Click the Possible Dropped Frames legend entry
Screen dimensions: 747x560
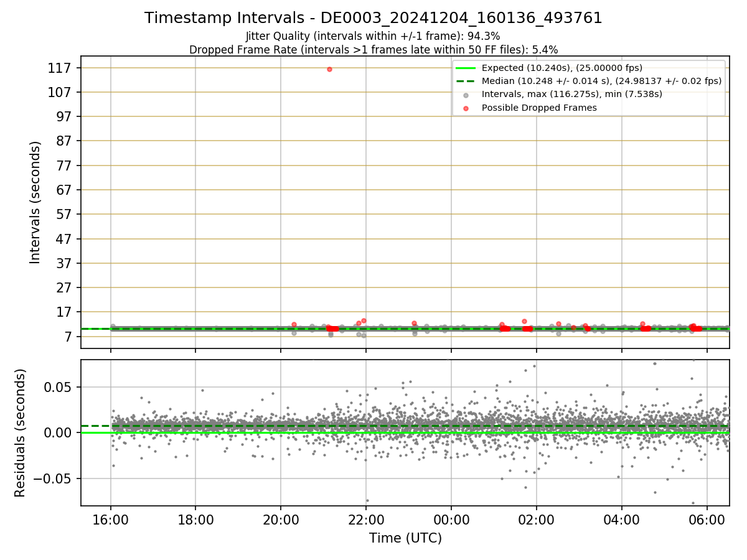pyautogui.click(x=539, y=108)
